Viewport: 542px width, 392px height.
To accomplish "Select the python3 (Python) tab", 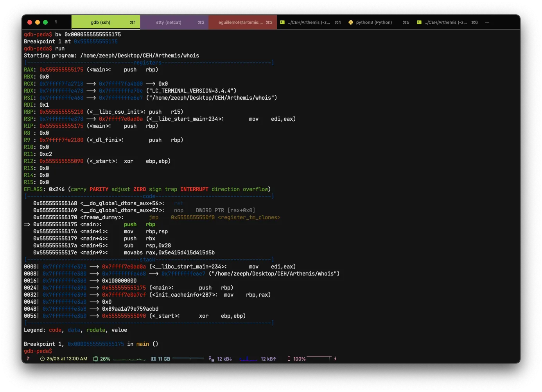I will point(374,22).
